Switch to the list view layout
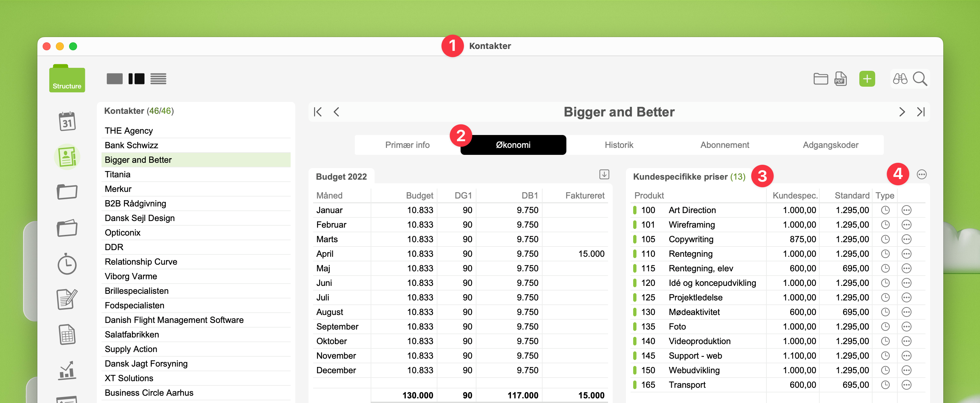The width and height of the screenshot is (980, 403). coord(158,79)
